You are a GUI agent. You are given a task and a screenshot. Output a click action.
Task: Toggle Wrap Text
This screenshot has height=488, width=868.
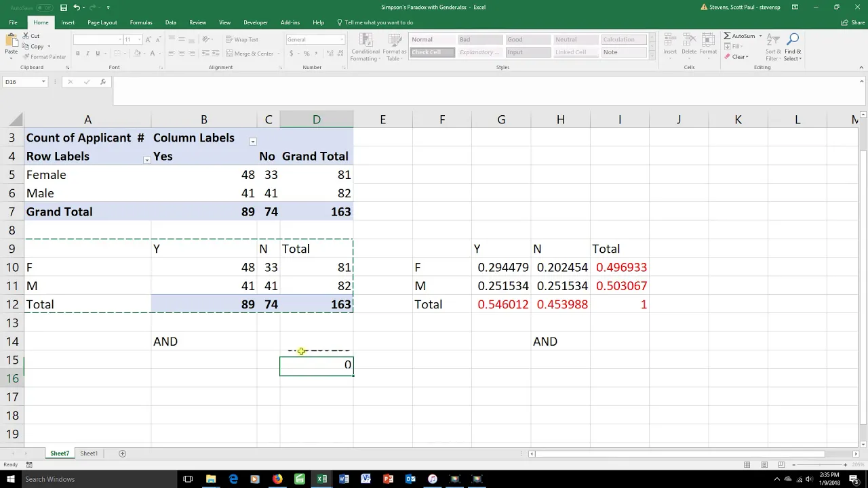tap(242, 39)
